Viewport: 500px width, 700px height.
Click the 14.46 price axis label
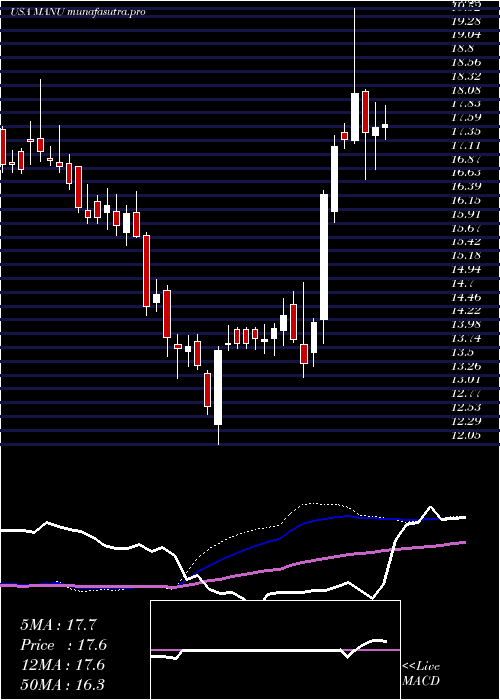pyautogui.click(x=467, y=297)
